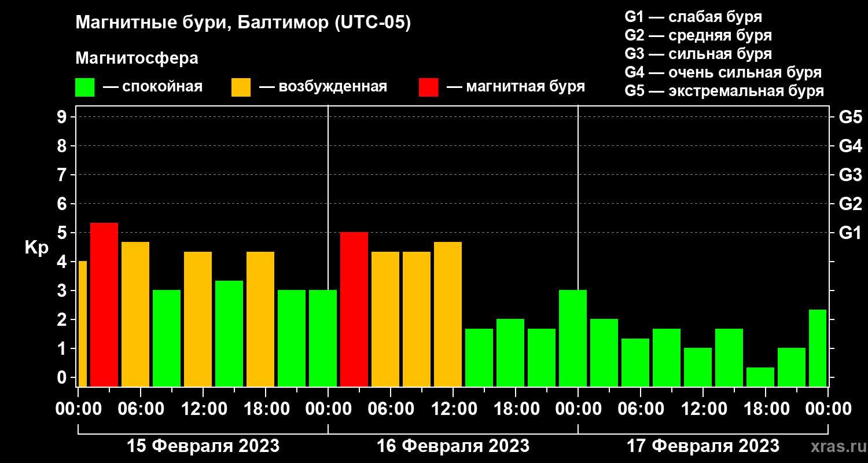Click the Kp axis value '9'
Screen dimensions: 868x463
pos(63,117)
